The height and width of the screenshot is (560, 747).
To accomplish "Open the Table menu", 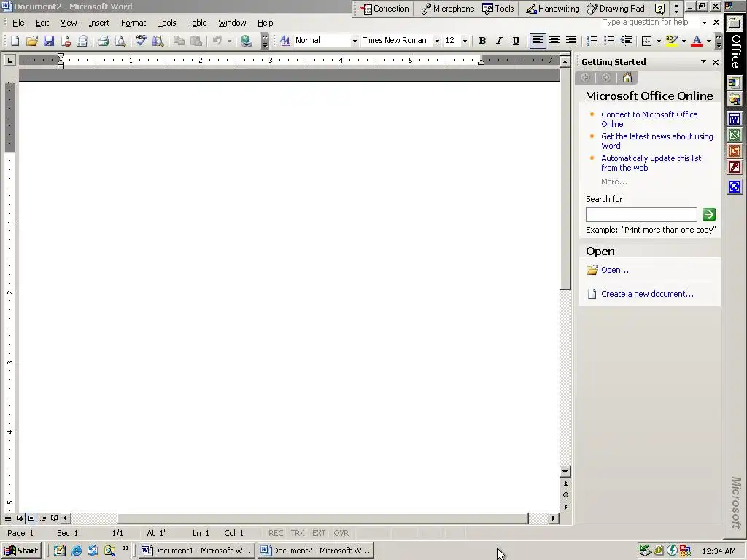I will [x=197, y=23].
